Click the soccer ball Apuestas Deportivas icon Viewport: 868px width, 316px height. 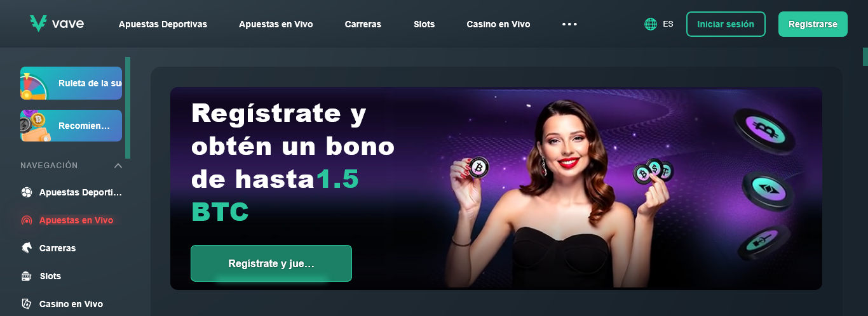click(26, 192)
